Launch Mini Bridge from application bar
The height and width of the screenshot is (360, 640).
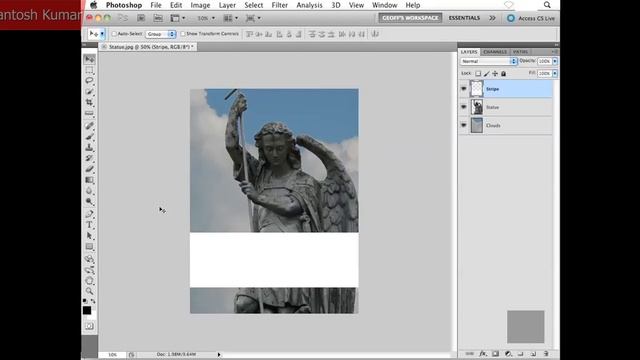(x=158, y=18)
